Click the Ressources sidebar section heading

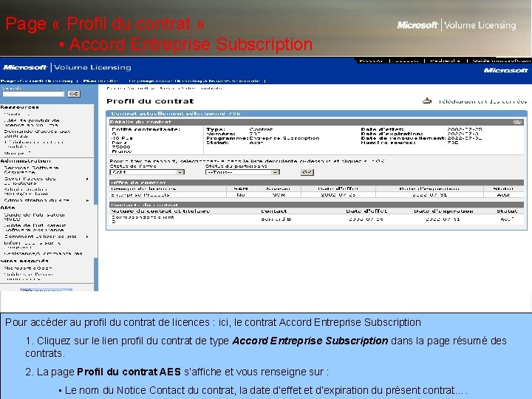pos(20,107)
